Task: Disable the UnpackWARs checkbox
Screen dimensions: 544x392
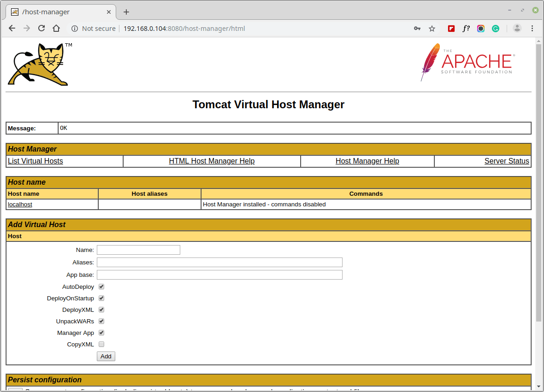Action: (x=101, y=321)
